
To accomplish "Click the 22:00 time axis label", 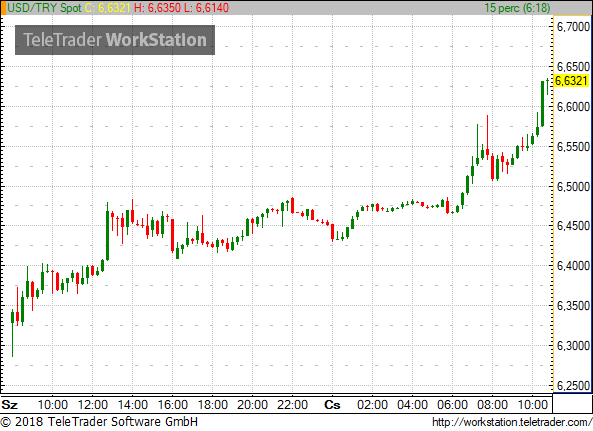I will (292, 405).
